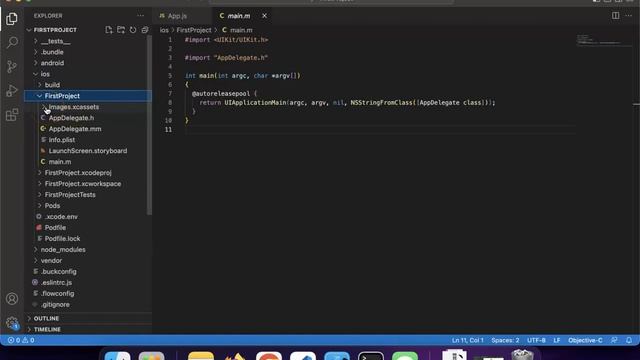The height and width of the screenshot is (360, 640).
Task: Switch to the App.js tab
Action: pyautogui.click(x=178, y=16)
